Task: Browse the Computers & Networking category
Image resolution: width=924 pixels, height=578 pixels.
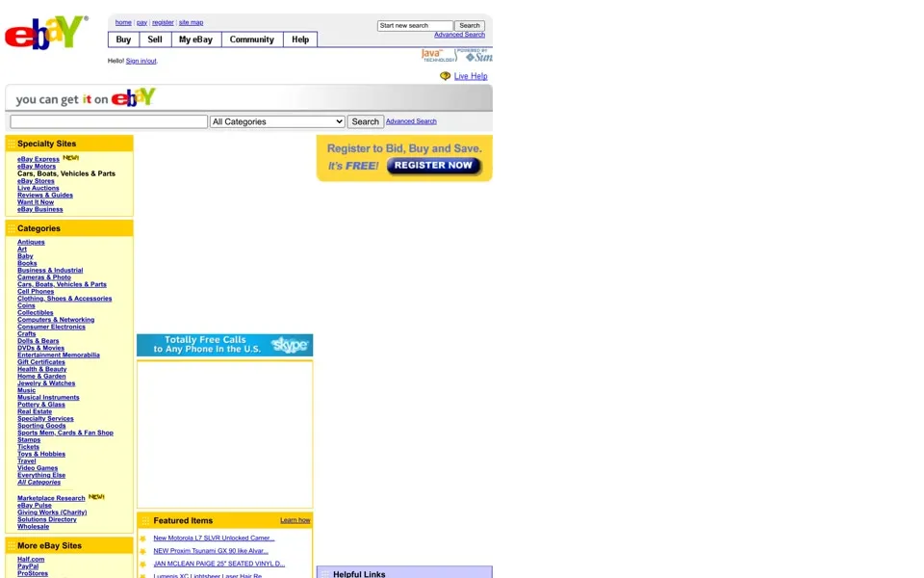Action: (x=56, y=320)
